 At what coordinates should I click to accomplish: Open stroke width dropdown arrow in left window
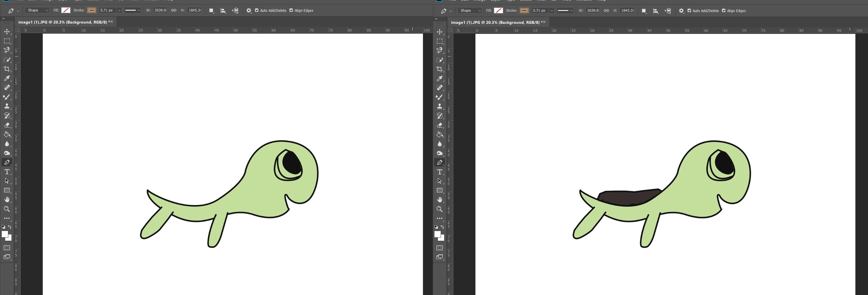pos(119,10)
